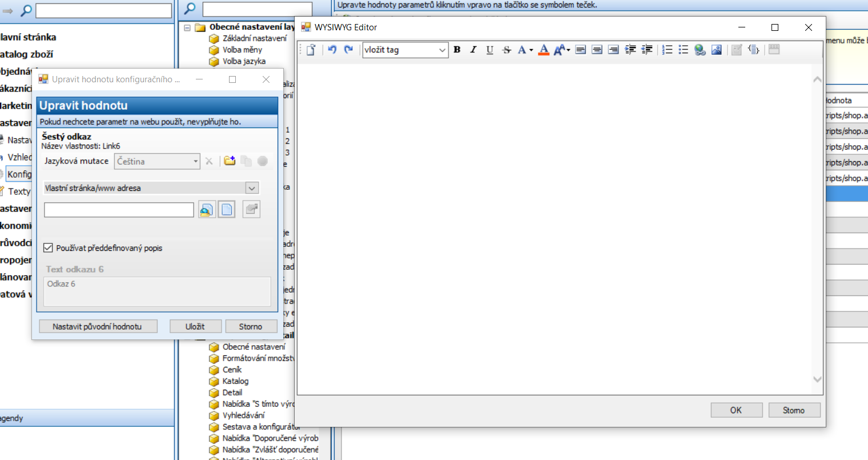Open the 'vložit tag' dropdown
The width and height of the screenshot is (868, 460).
pos(441,50)
